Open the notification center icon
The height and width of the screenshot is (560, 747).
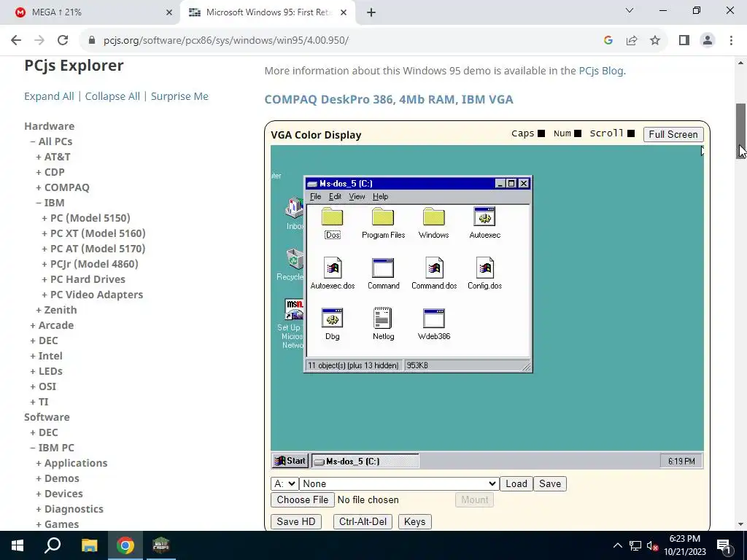click(724, 545)
